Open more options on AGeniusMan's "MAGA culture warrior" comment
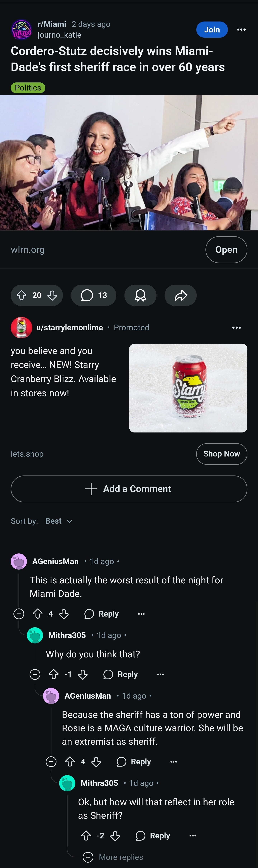 (173, 762)
